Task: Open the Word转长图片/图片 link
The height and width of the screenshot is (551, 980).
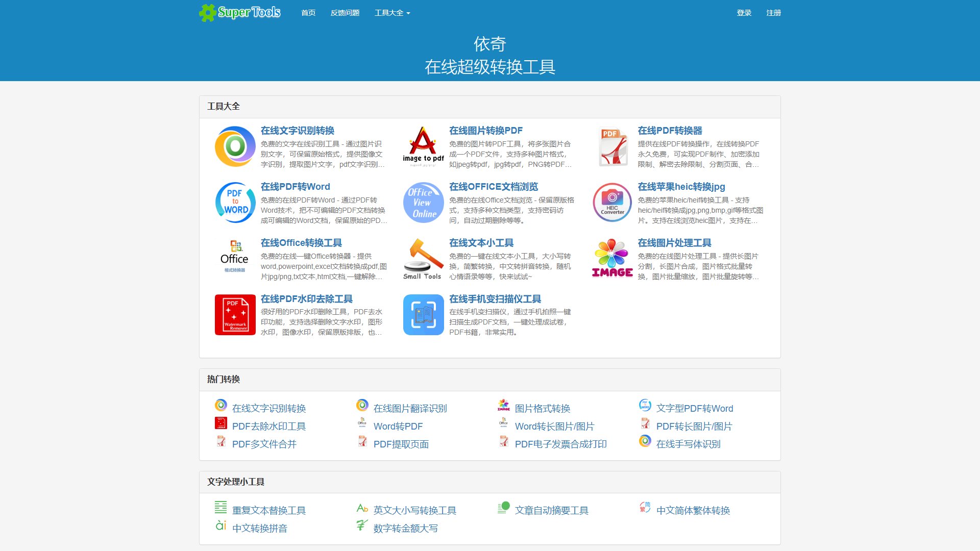Action: point(555,426)
